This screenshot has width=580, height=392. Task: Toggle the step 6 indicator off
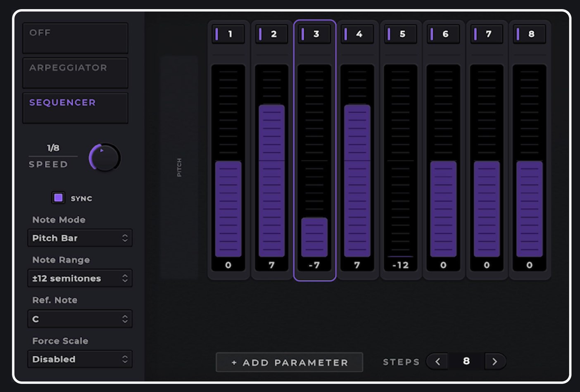coord(433,34)
